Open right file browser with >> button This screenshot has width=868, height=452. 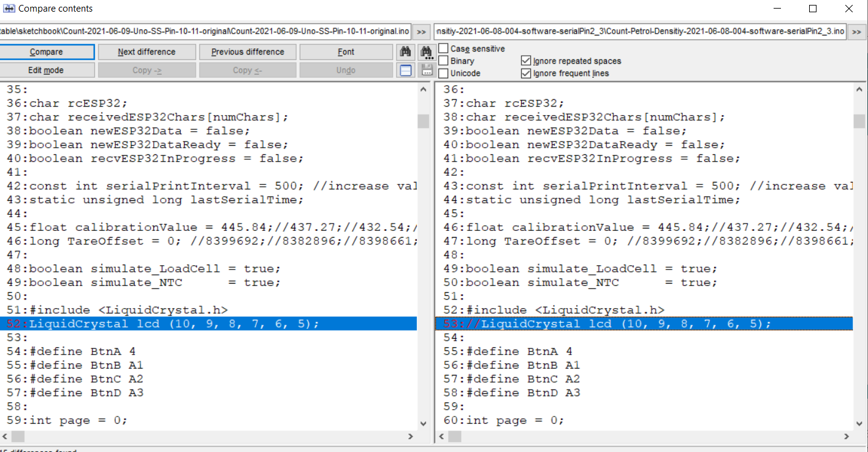[x=856, y=32]
